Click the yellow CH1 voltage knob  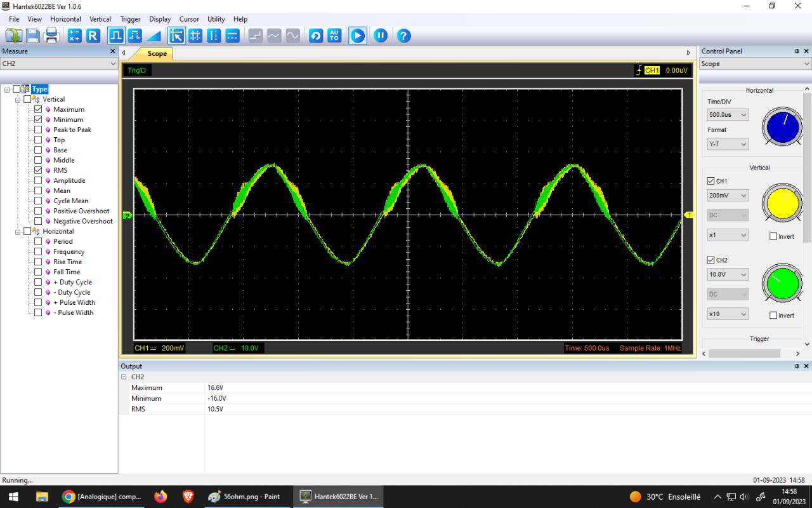(783, 203)
